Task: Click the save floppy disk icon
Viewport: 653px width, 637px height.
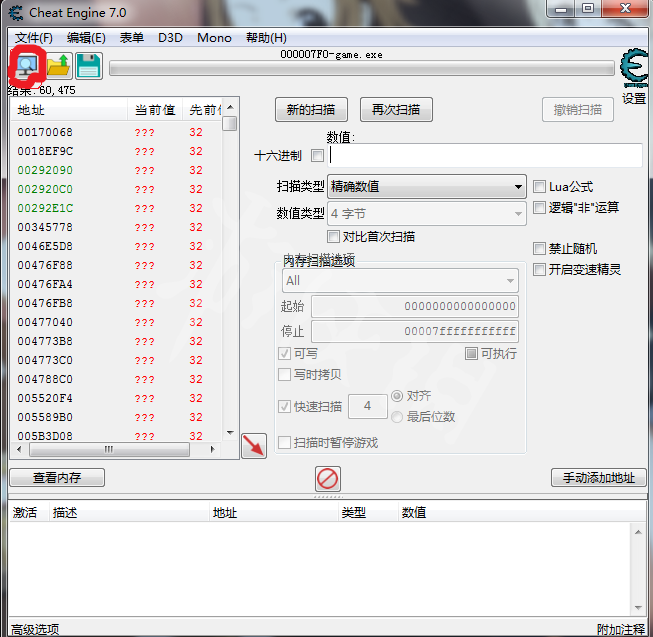Action: (88, 66)
